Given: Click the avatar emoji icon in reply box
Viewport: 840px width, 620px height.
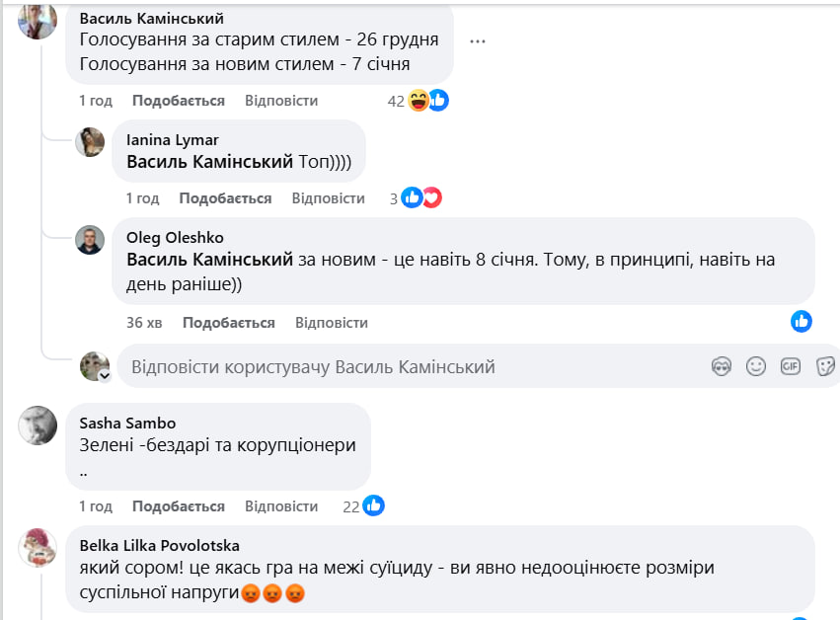Looking at the screenshot, I should [722, 366].
